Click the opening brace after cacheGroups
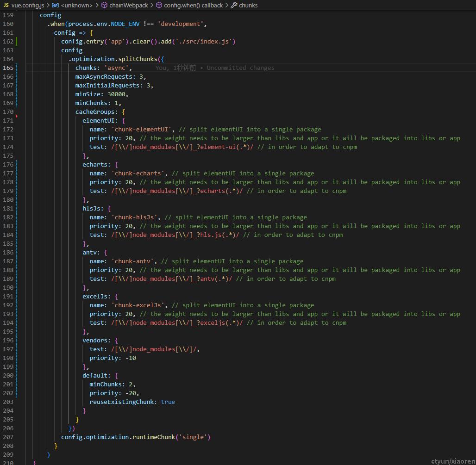476x465 pixels. (x=123, y=112)
